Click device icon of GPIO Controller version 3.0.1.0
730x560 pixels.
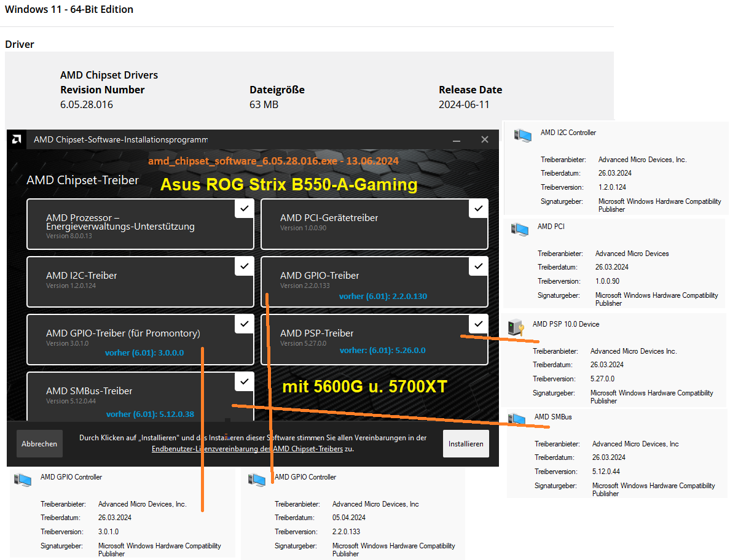(x=23, y=480)
